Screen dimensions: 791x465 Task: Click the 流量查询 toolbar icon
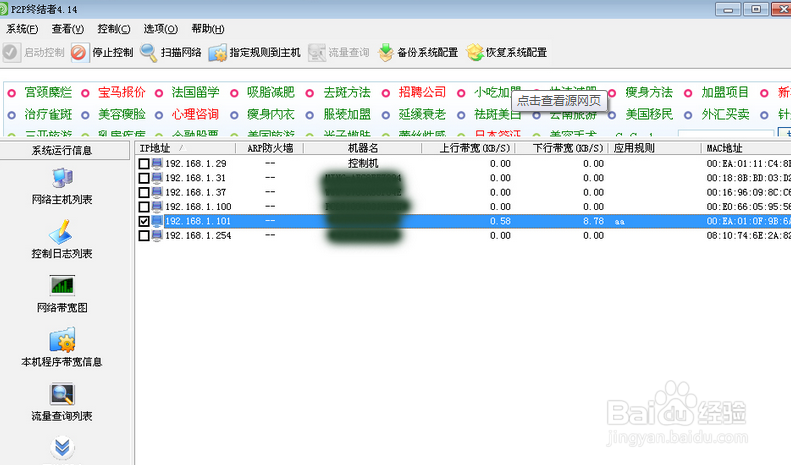[x=317, y=52]
